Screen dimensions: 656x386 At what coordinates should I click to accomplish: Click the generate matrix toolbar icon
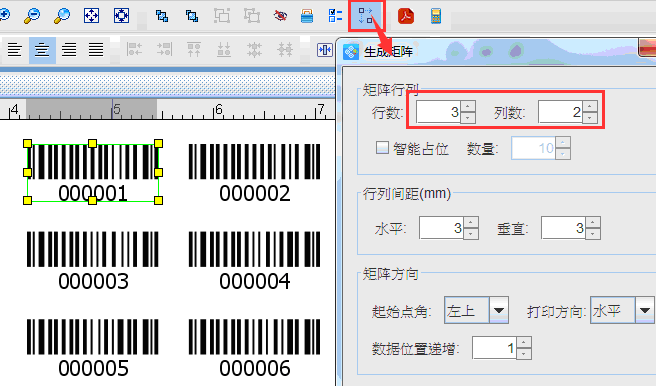pos(366,16)
